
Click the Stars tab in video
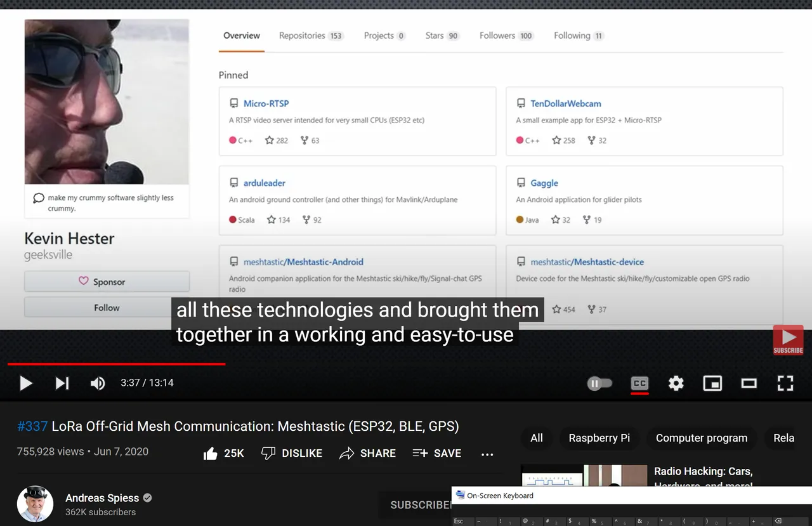pyautogui.click(x=442, y=36)
